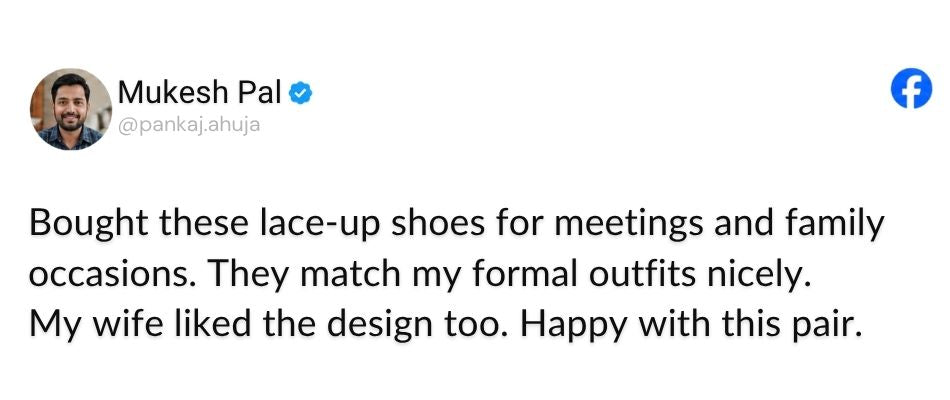Click the @pankaj.ahuja handle
This screenshot has height=400, width=950.
point(188,124)
